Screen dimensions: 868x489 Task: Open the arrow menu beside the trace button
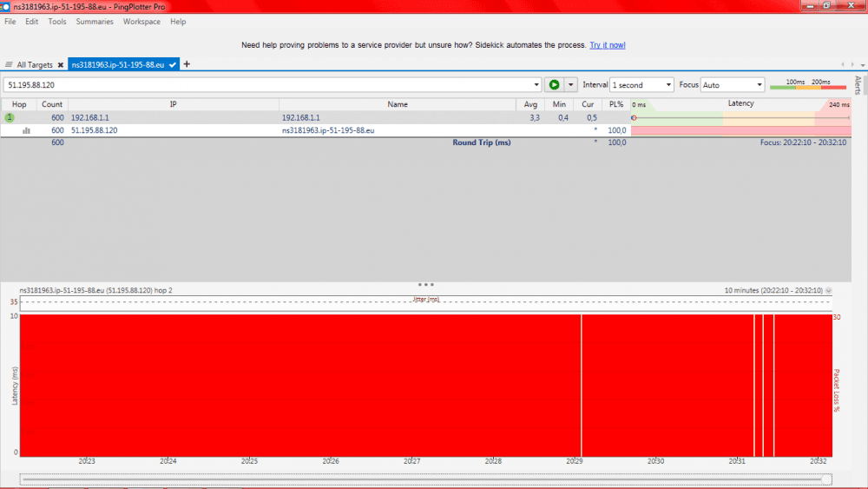(570, 85)
